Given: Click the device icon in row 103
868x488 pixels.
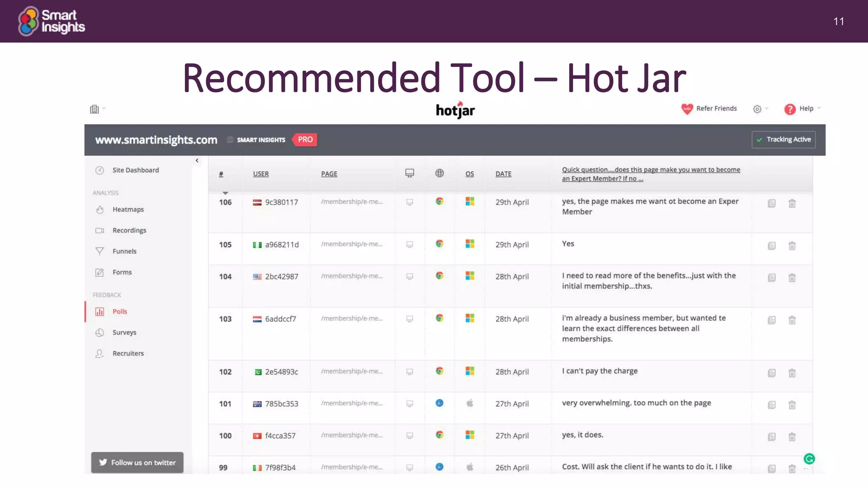Looking at the screenshot, I should point(410,319).
